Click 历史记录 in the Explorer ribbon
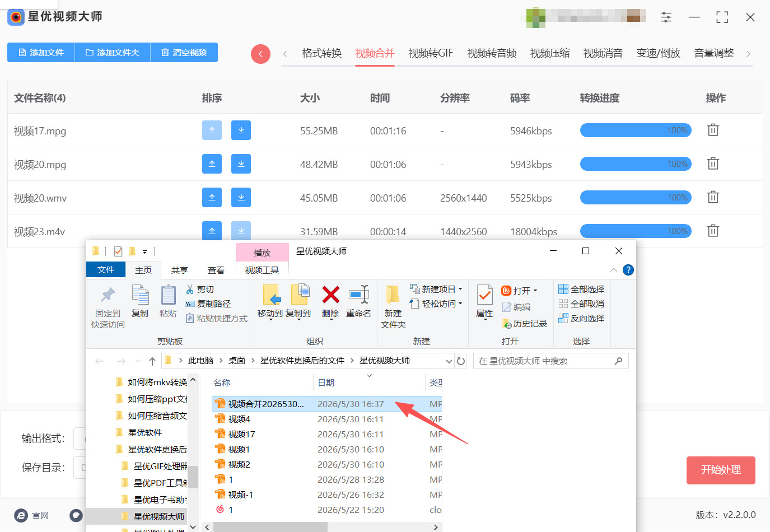Viewport: 770px width, 532px height. 524,324
